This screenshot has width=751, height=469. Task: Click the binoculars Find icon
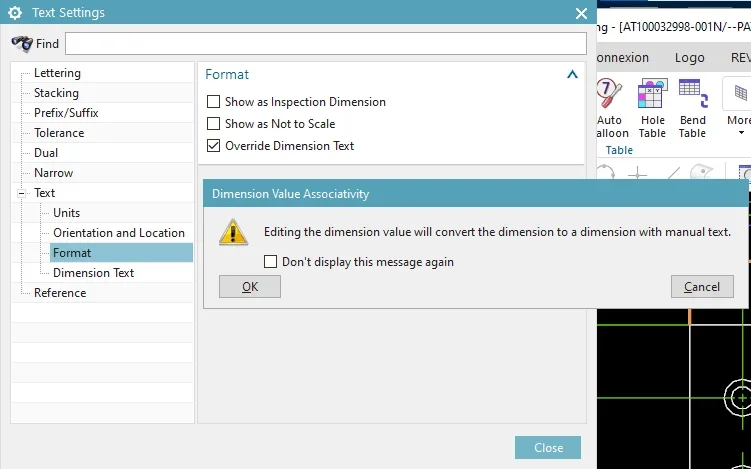(22, 43)
